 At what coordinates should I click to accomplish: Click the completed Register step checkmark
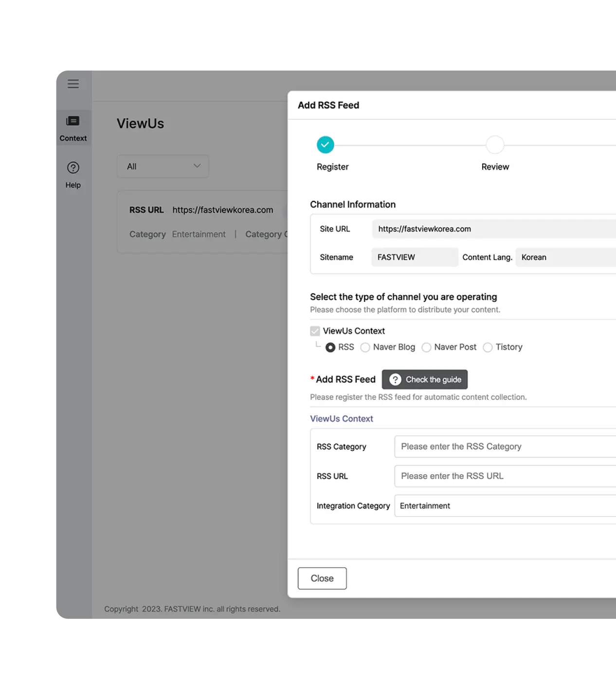click(x=326, y=145)
